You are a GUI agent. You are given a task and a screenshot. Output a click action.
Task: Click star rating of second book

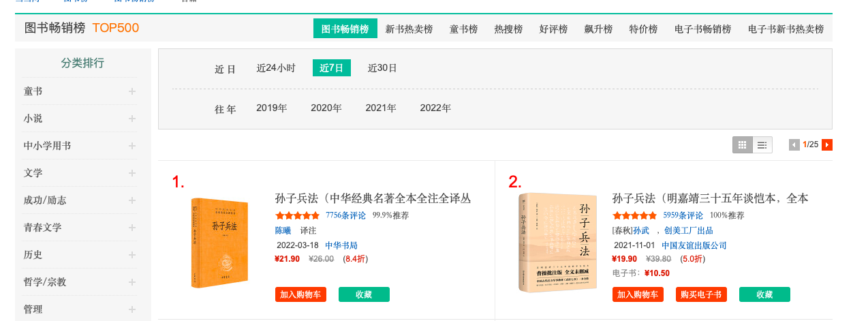pos(634,215)
